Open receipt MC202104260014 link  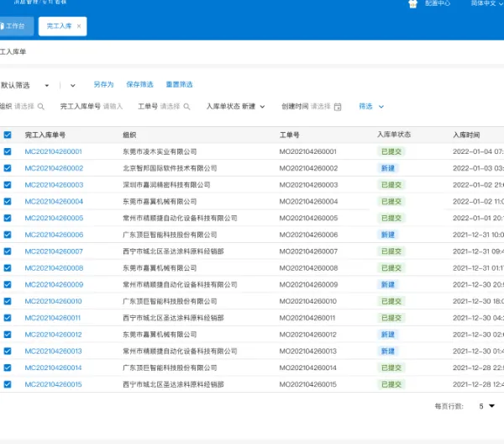54,367
